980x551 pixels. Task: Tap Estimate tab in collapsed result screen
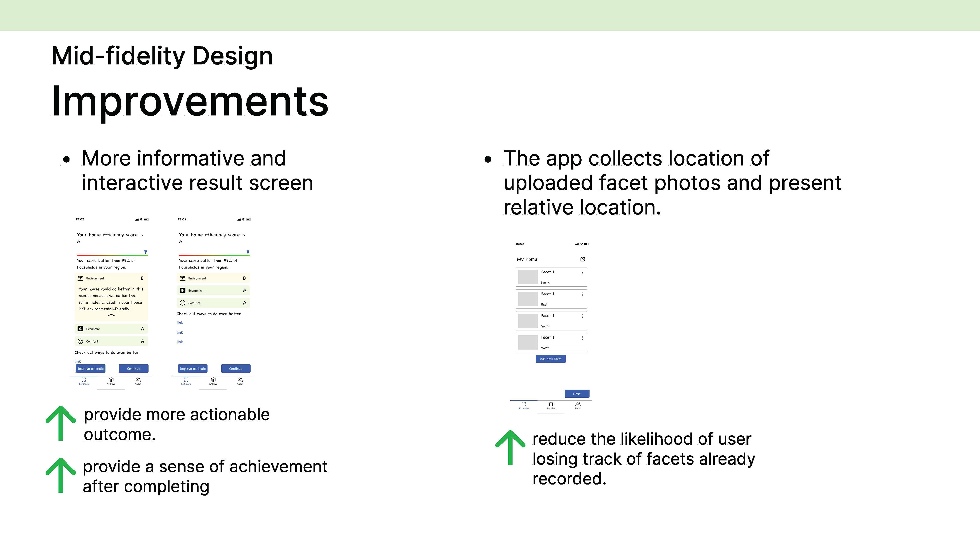coord(186,381)
